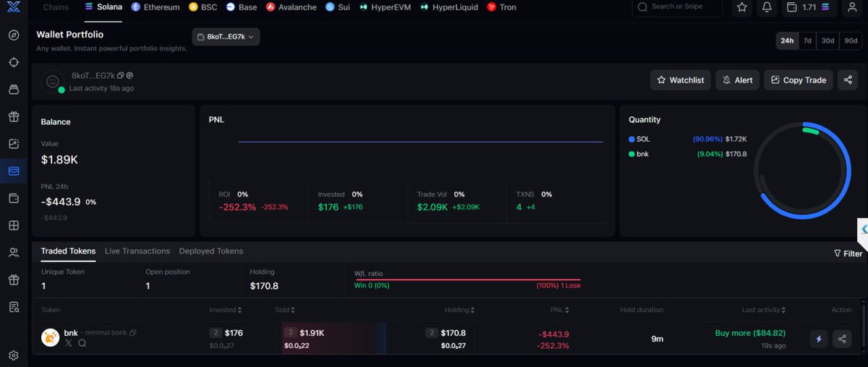Copy the bnk minimal bonk token address
Viewport: 868px width, 367px height.
pyautogui.click(x=133, y=333)
